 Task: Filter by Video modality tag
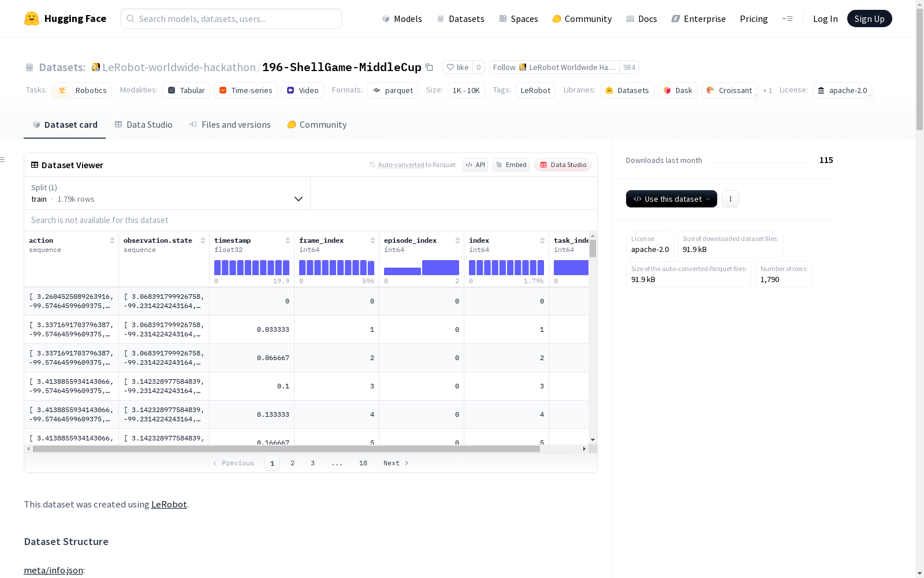click(303, 90)
